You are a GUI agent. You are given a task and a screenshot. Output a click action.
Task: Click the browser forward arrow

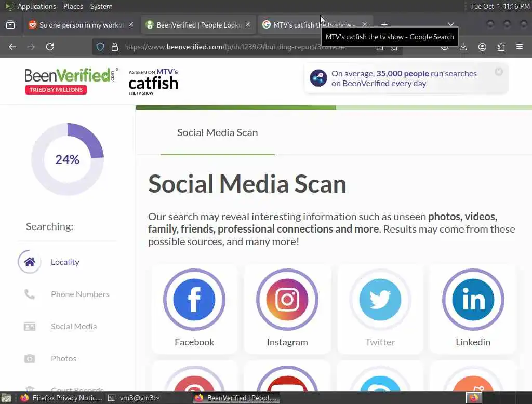pyautogui.click(x=31, y=47)
